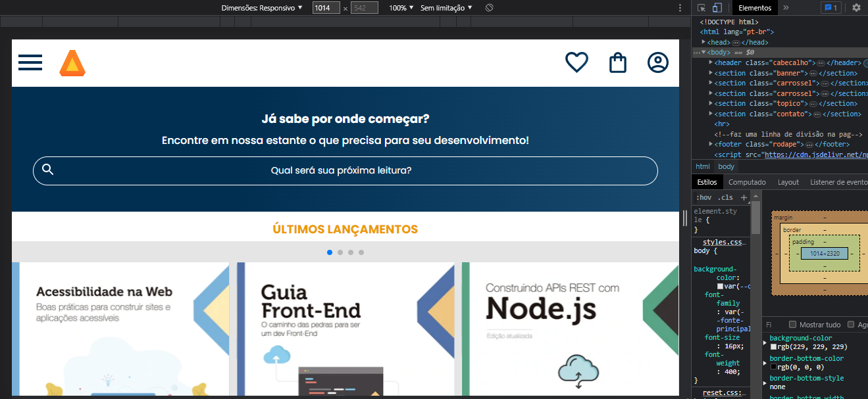Expand the section contato node
This screenshot has height=399, width=868.
711,114
